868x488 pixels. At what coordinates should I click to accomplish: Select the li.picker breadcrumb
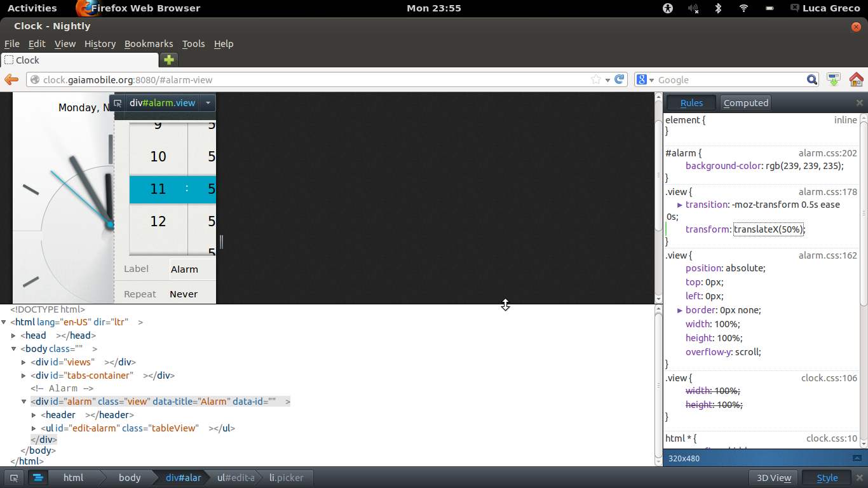click(286, 478)
